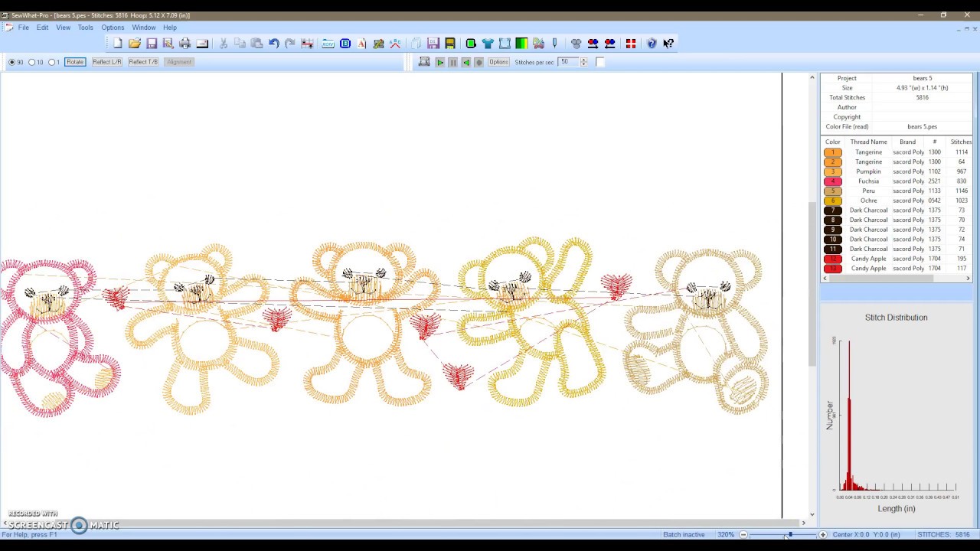Click the redo arrow icon
This screenshot has height=551, width=980.
[290, 44]
